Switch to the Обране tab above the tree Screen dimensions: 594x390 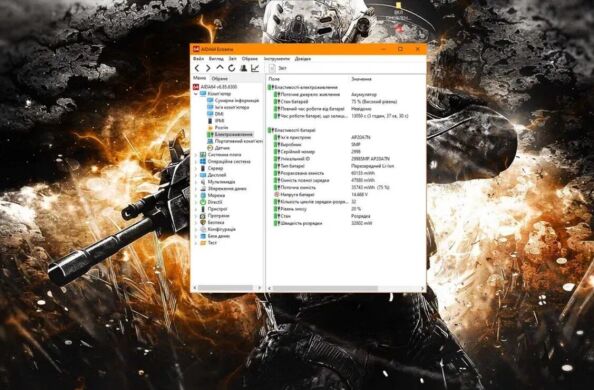[220, 78]
